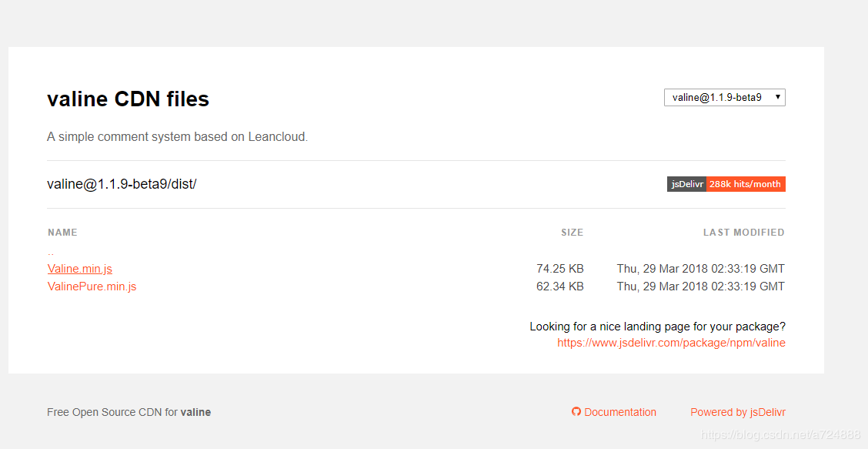868x449 pixels.
Task: Open the Valine.min.js file
Action: coord(80,269)
